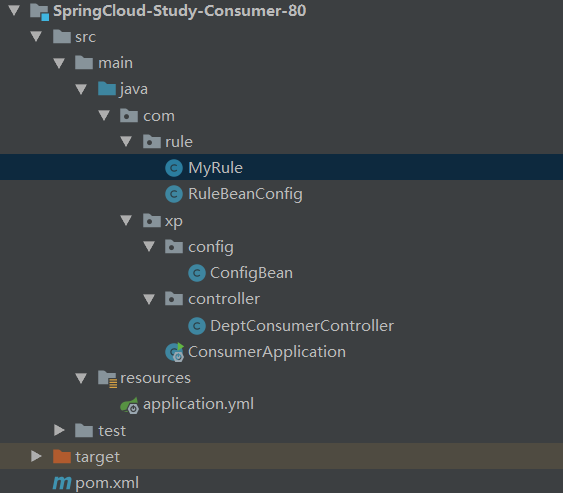Select the MyRule class name
The height and width of the screenshot is (493, 563).
click(215, 168)
